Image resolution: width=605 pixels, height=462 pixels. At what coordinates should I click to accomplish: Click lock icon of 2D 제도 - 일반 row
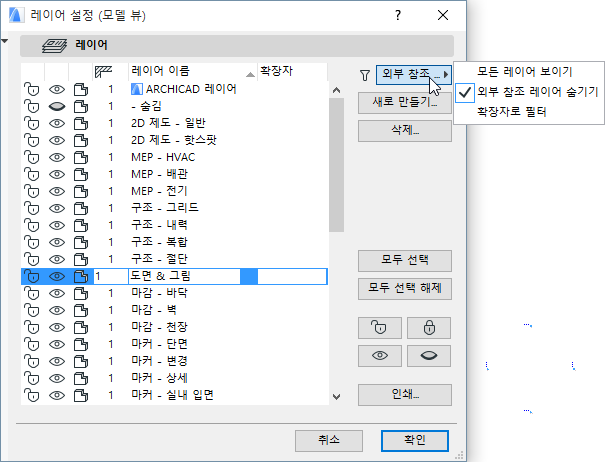32,123
